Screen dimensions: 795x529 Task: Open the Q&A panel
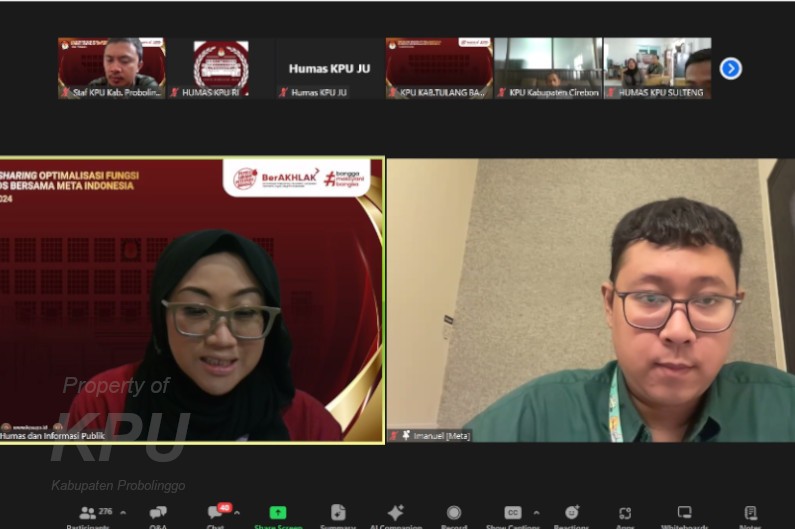(x=158, y=513)
